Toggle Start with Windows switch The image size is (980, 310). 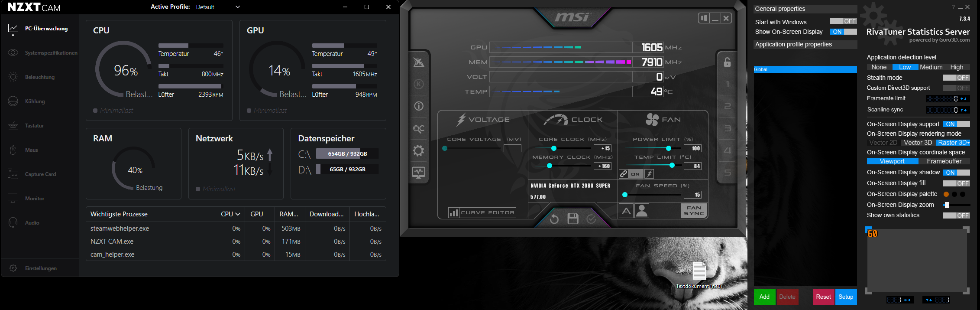click(x=843, y=22)
